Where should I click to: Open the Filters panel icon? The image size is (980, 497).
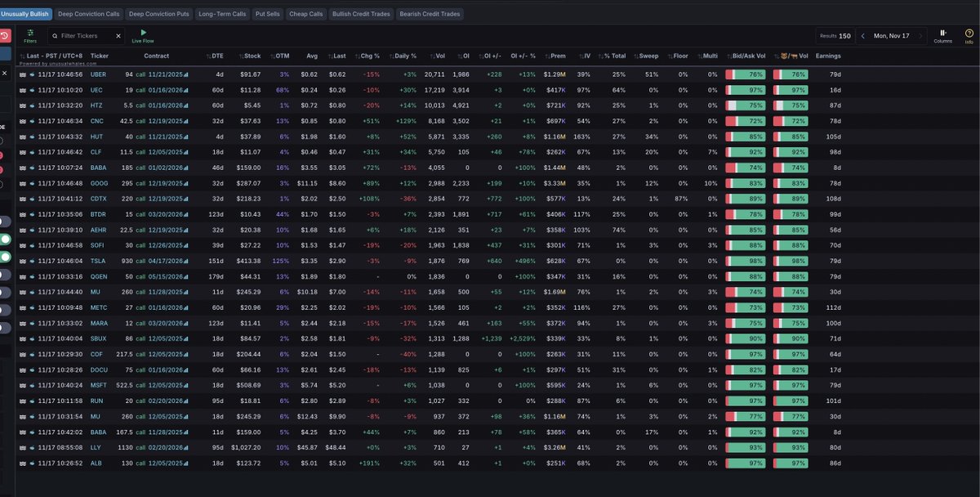point(30,35)
